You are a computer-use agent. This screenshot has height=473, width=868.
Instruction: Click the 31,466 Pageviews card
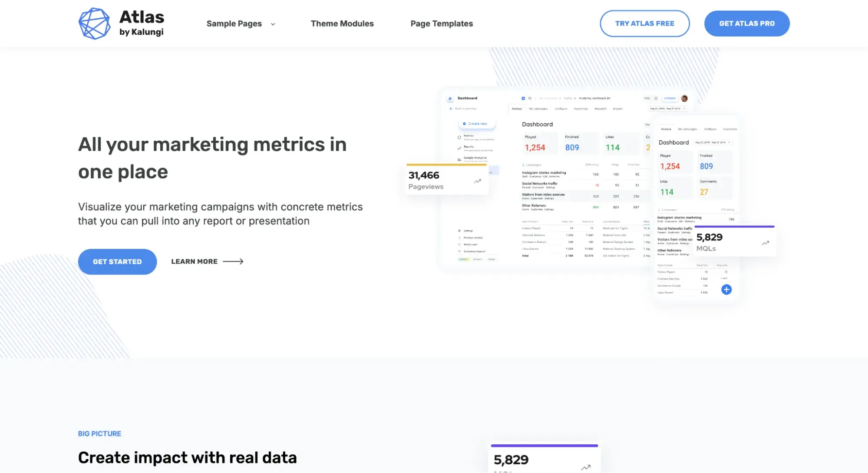[447, 179]
